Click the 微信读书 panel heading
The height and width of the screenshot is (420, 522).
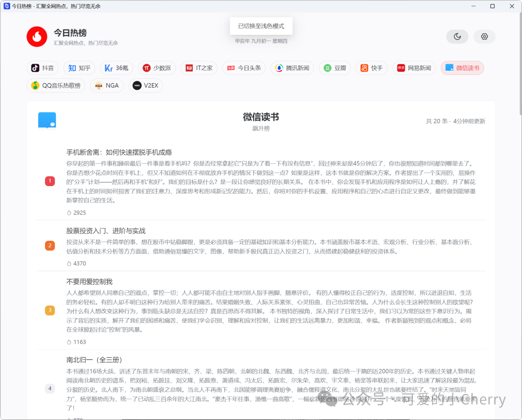(261, 117)
